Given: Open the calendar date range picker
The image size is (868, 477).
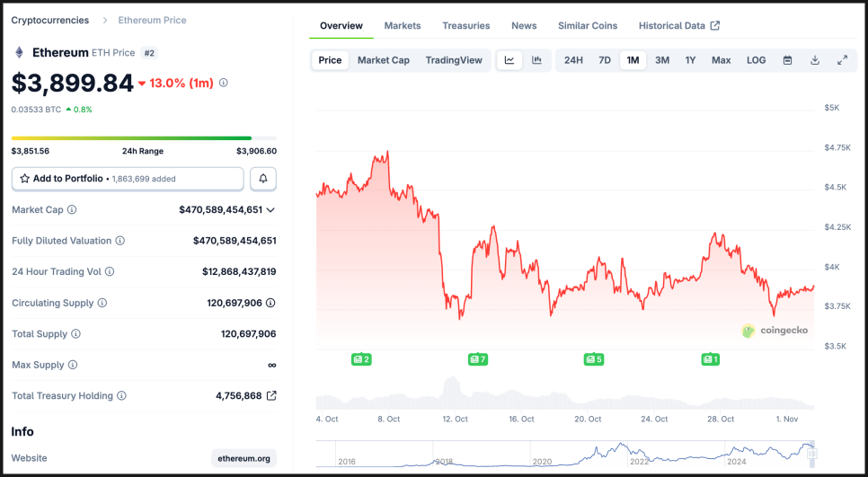Looking at the screenshot, I should (787, 60).
